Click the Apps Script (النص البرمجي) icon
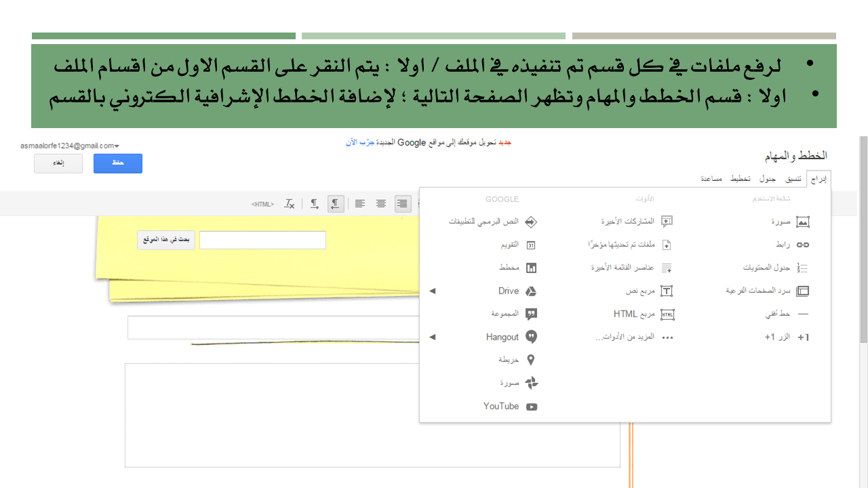This screenshot has height=488, width=868. click(x=532, y=222)
